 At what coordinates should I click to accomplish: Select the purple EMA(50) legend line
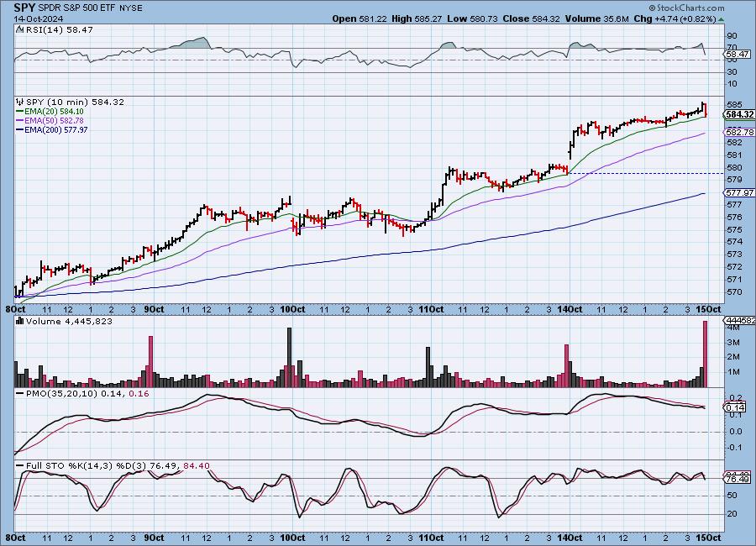point(20,121)
